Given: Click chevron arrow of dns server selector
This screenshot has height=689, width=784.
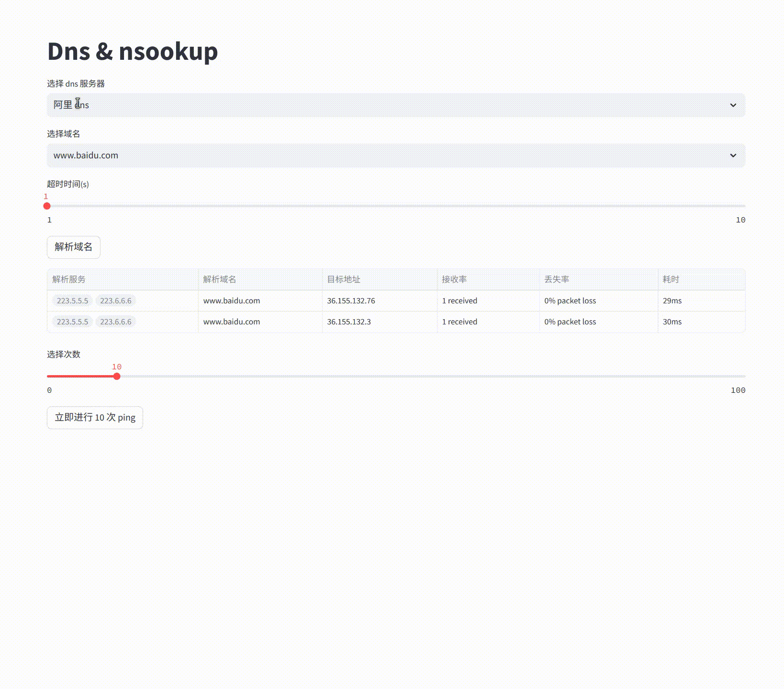Looking at the screenshot, I should tap(733, 105).
